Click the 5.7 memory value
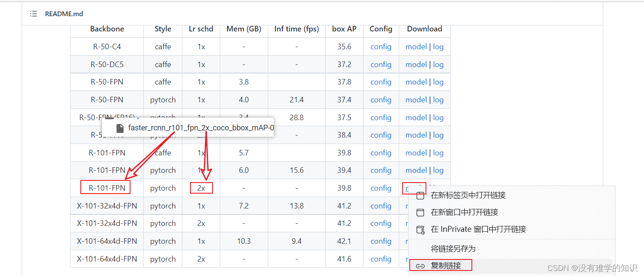This screenshot has width=644, height=276. [x=244, y=153]
